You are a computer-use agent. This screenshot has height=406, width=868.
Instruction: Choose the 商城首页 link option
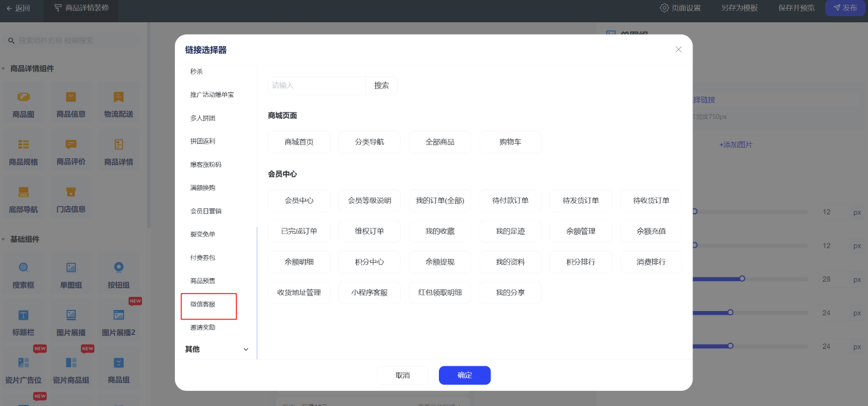(x=299, y=142)
